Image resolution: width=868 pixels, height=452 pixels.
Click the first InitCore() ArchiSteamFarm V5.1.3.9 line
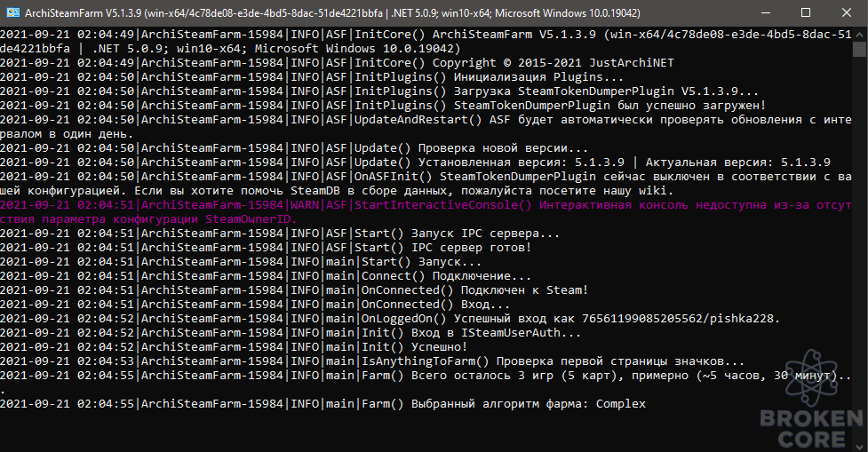coord(426,42)
